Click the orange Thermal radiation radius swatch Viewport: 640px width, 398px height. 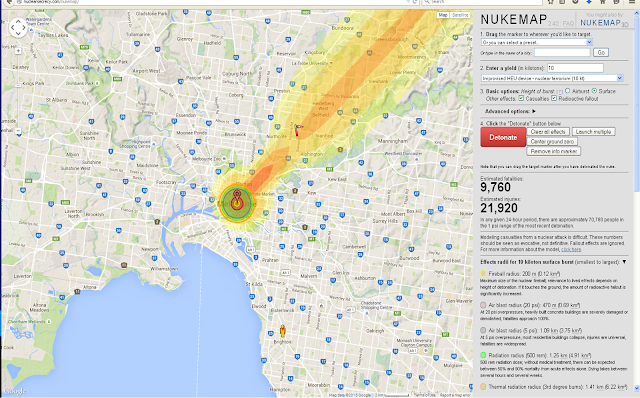[483, 387]
